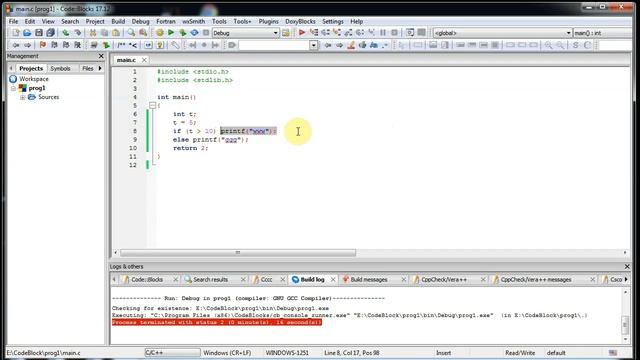Click the editor scroll right arrow
This screenshot has height=360, width=640.
tap(625, 253)
